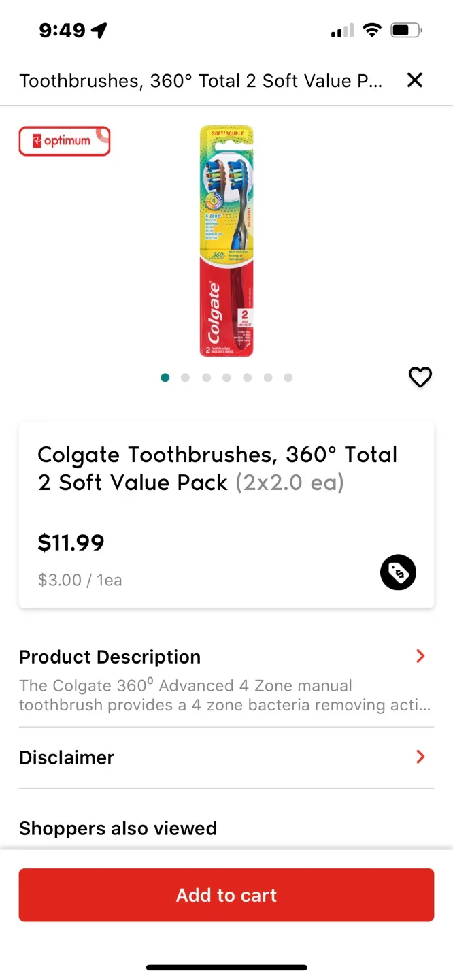The height and width of the screenshot is (980, 453).
Task: Open offers via black price tag icon
Action: (x=397, y=572)
